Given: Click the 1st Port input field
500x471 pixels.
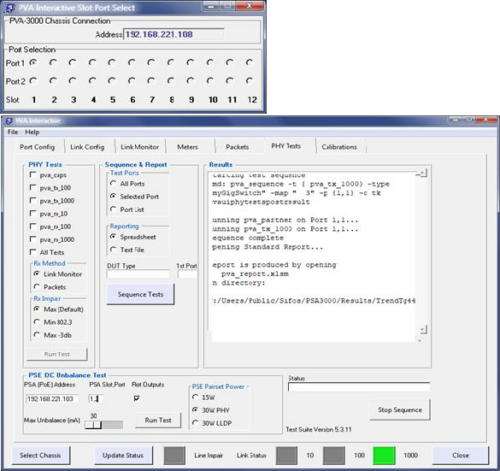Looking at the screenshot, I should pos(187,274).
